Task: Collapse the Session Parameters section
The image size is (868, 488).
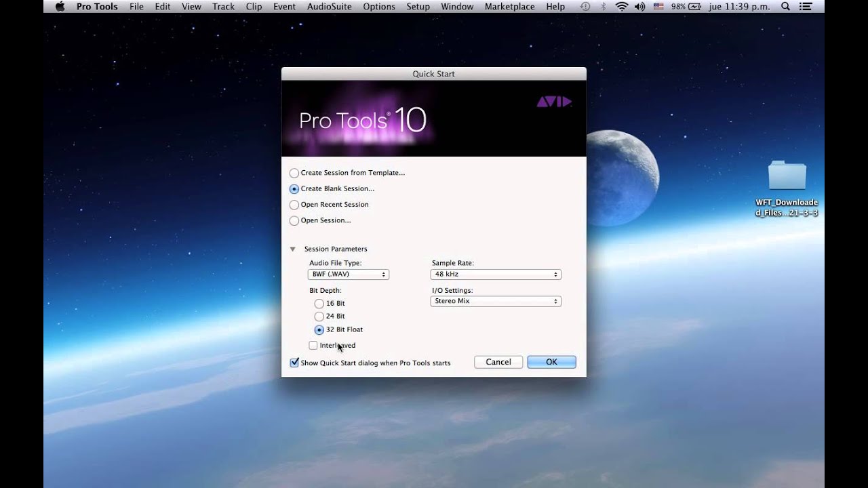Action: tap(293, 249)
